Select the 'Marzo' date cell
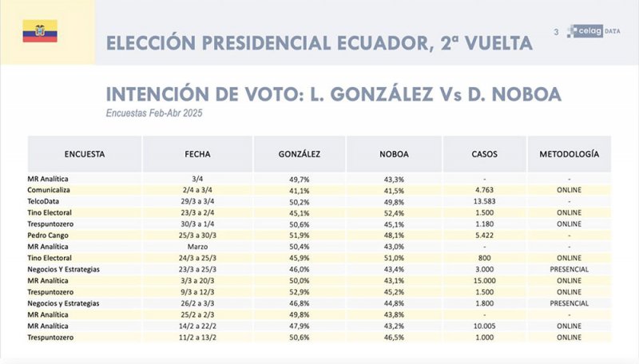This screenshot has height=364, width=639. pos(197,247)
